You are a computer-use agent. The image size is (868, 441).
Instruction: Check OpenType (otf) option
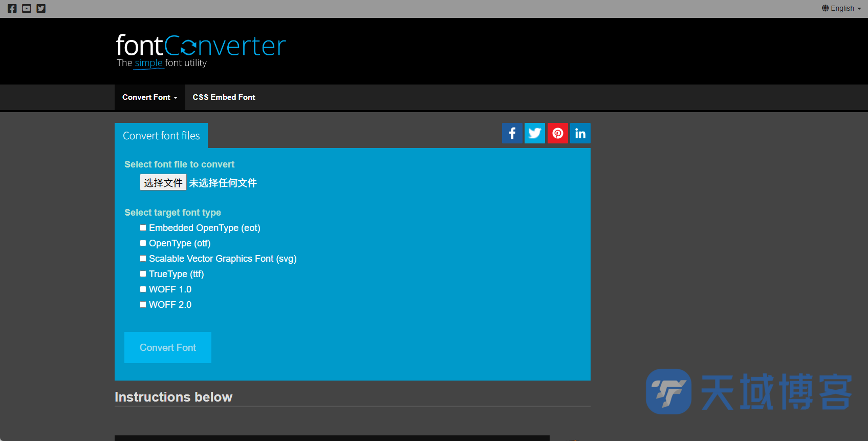143,243
